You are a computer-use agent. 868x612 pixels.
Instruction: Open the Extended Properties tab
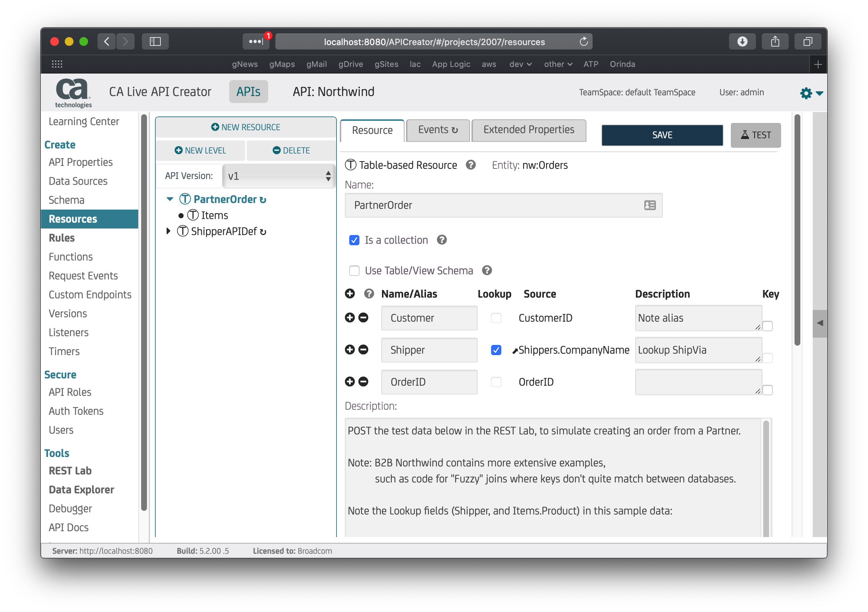(x=528, y=130)
